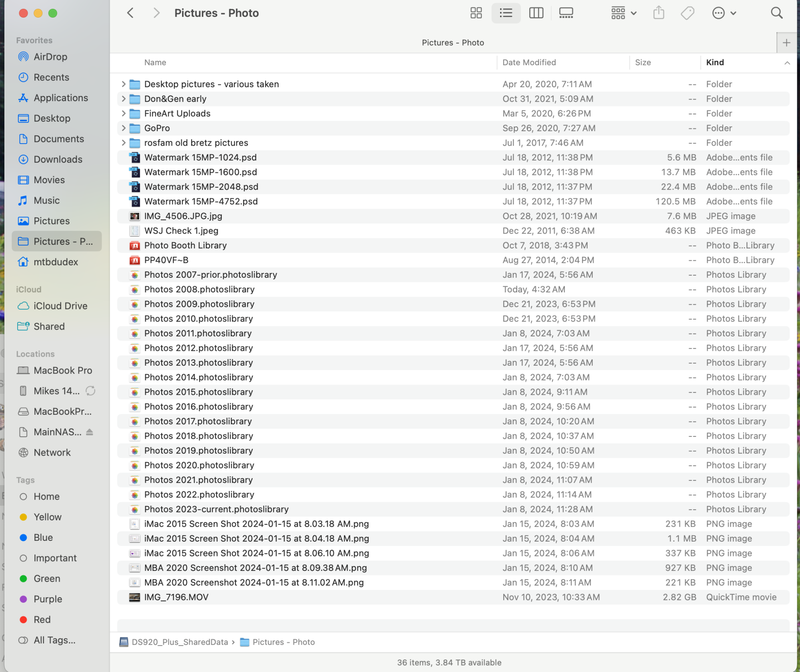800x672 pixels.
Task: Open Recents in the sidebar
Action: tap(51, 77)
